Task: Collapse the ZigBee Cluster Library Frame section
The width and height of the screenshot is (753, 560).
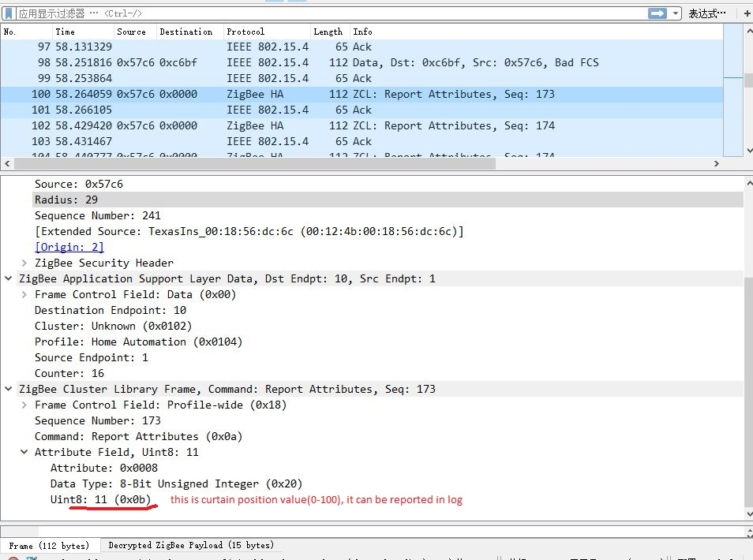Action: pos(8,389)
